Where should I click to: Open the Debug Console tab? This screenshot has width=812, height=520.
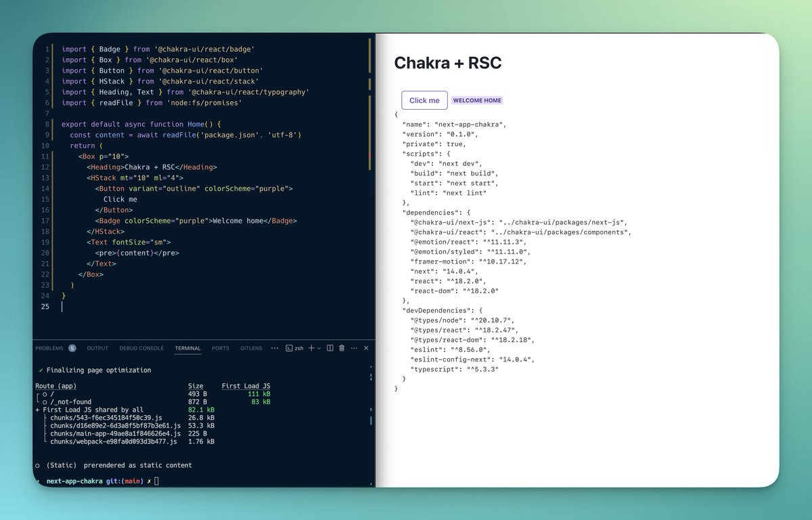coord(141,348)
